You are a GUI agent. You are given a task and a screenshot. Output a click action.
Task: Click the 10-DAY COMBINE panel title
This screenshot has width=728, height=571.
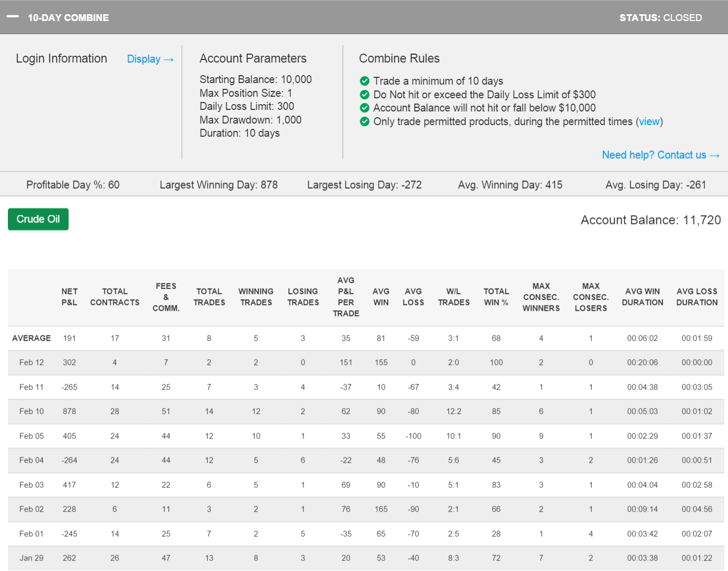tap(68, 18)
